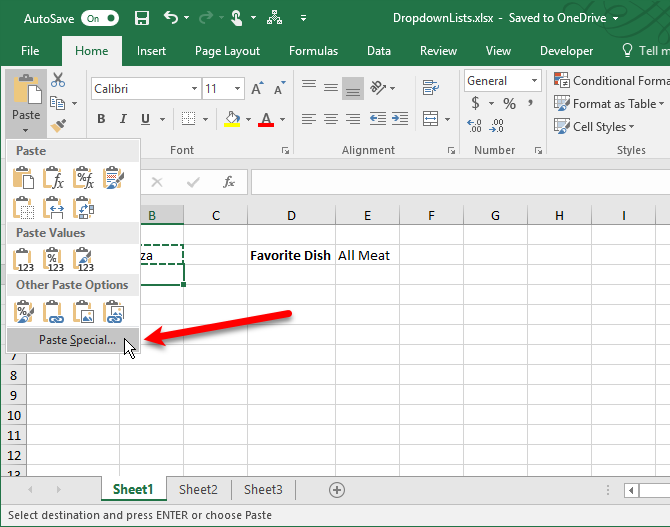Click the Save icon in title bar
670x527 pixels.
141,18
